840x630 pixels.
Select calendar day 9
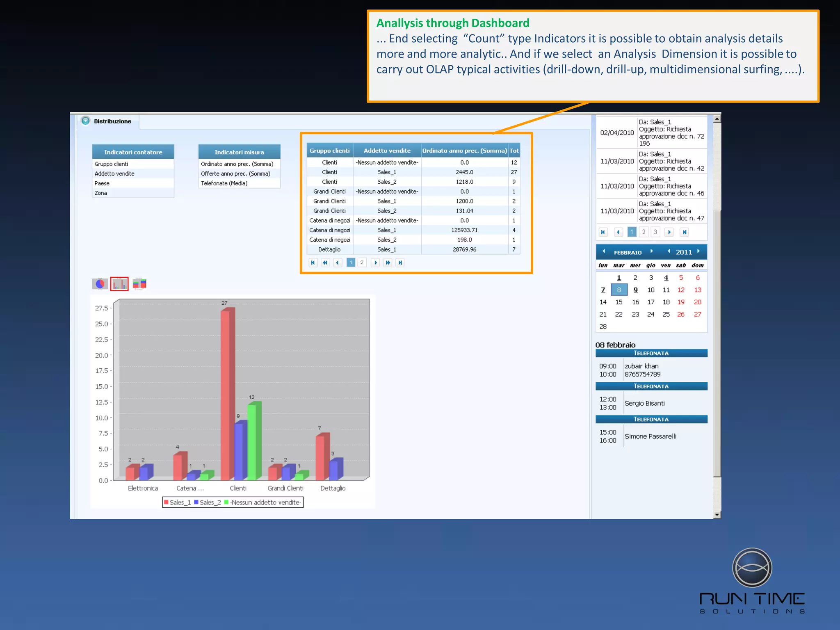(x=635, y=290)
